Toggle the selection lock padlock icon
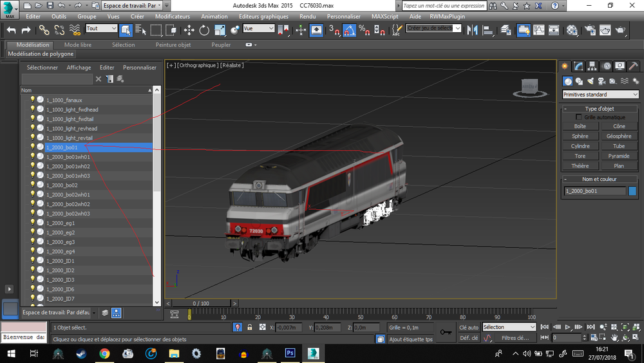644x363 pixels. click(x=250, y=327)
